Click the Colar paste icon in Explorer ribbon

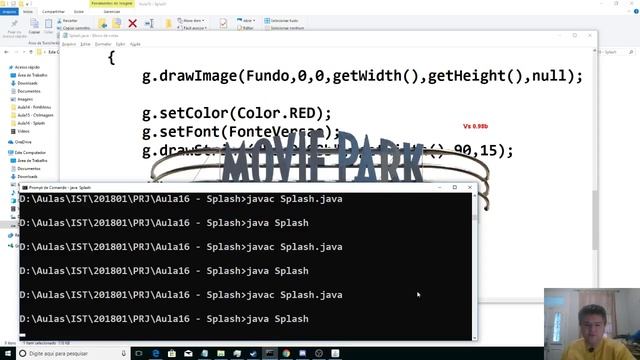(49, 24)
